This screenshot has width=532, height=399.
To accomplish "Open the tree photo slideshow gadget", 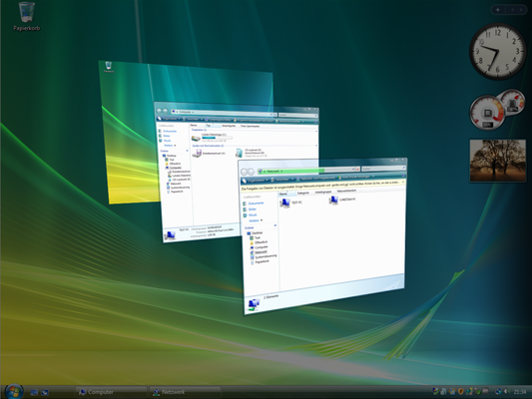I will (498, 161).
